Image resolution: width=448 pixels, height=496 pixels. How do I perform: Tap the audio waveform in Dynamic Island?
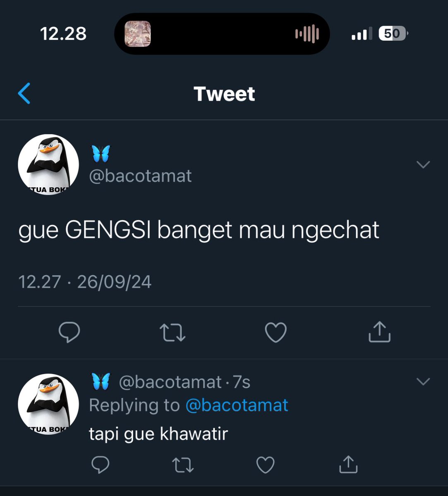[307, 34]
